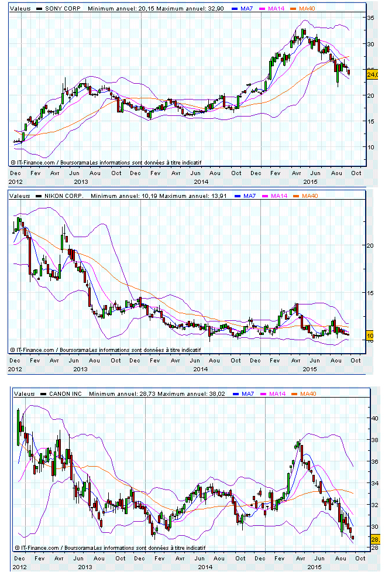Screen dimensions: 392x575
Task: Click the 38 value on Canon chart axis
Action: click(375, 440)
